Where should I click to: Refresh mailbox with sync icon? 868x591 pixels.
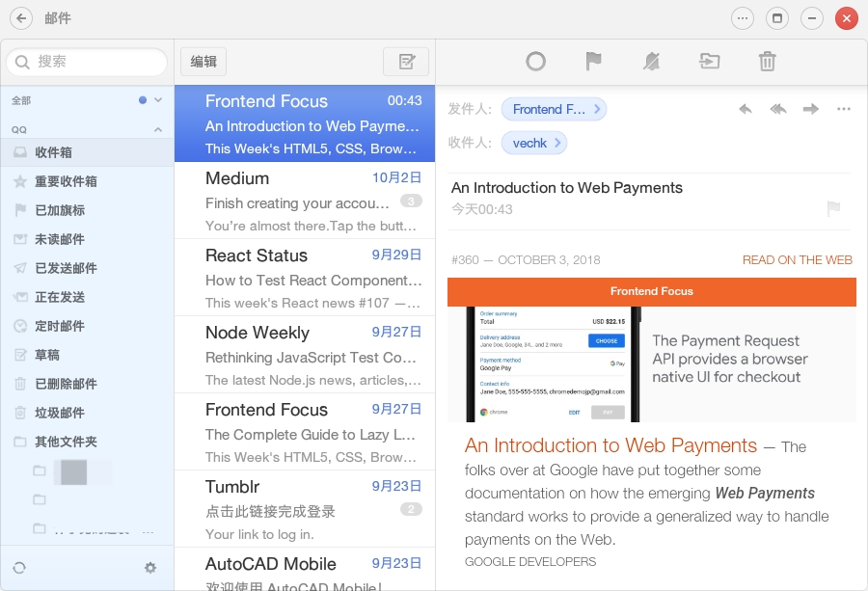coord(19,568)
